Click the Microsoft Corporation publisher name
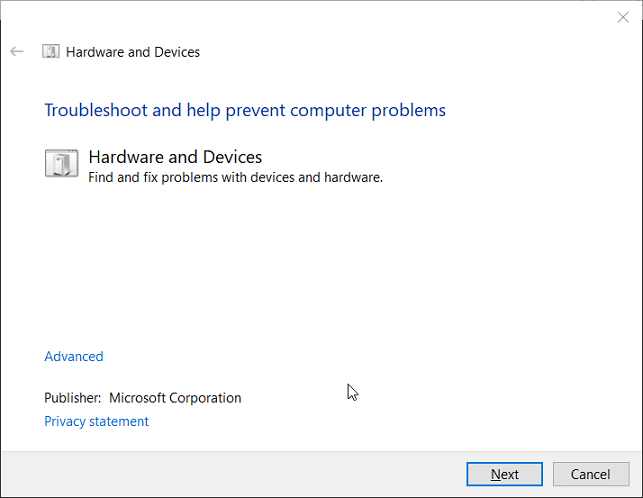The image size is (643, 498). click(x=175, y=398)
